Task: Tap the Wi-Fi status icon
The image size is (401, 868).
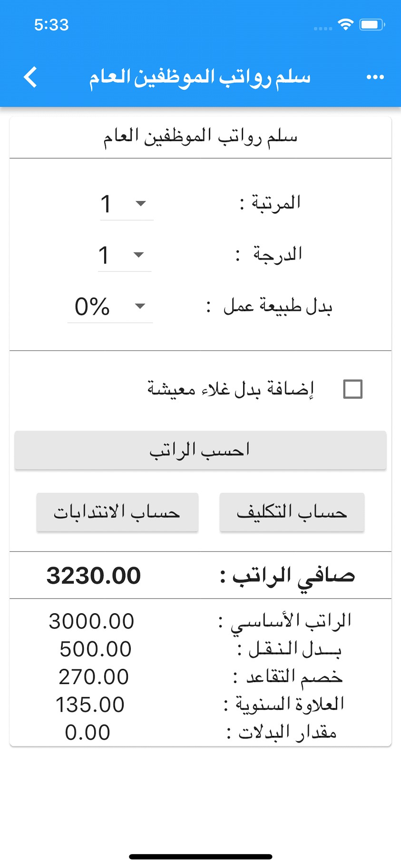Action: pos(345,24)
